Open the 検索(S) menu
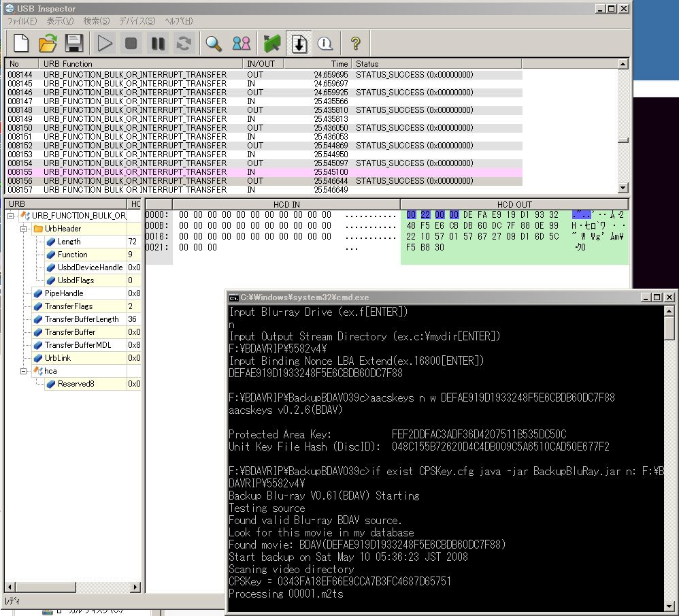 coord(97,21)
